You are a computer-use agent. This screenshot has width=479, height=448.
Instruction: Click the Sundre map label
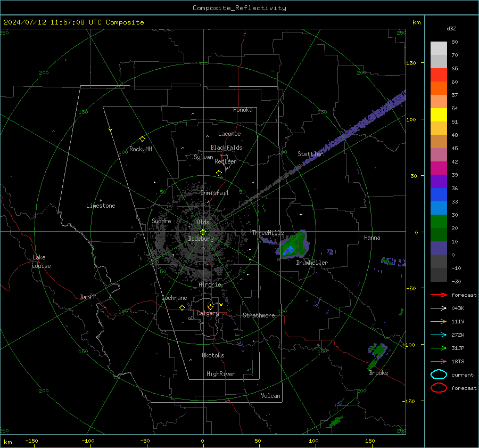(x=161, y=221)
